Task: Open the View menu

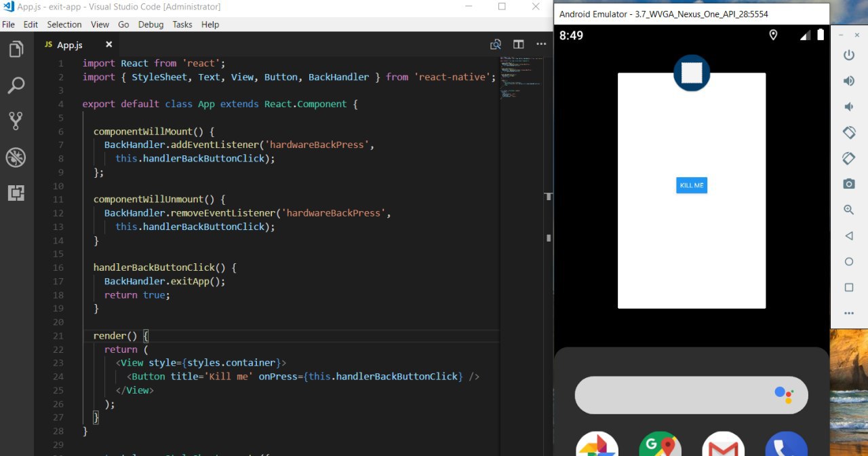Action: click(x=100, y=24)
